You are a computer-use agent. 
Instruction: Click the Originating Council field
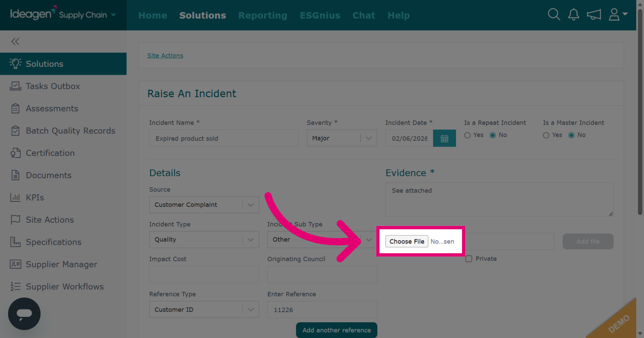coord(322,275)
